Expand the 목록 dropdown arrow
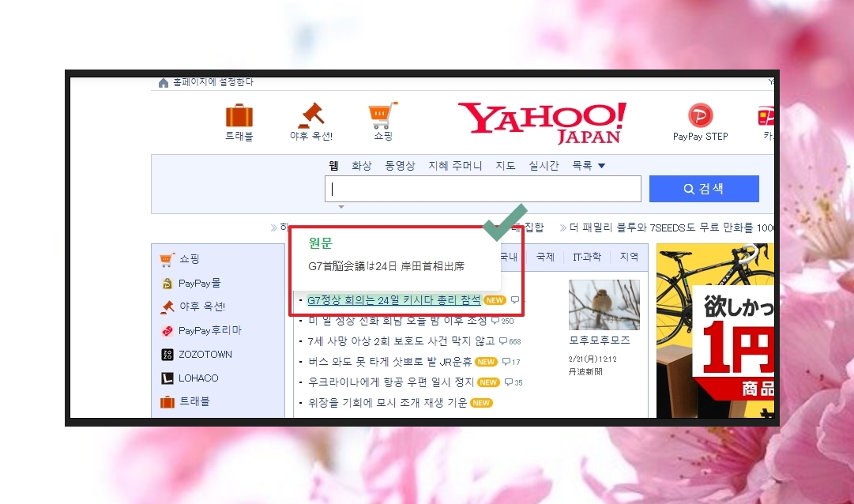The width and height of the screenshot is (854, 504). [x=602, y=166]
